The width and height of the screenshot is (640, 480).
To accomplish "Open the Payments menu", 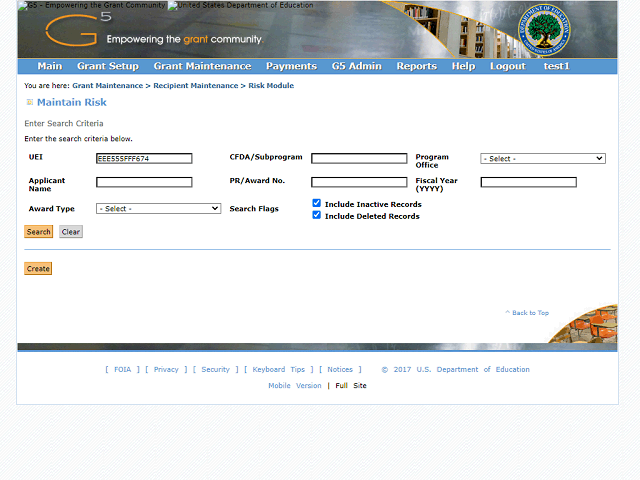I will click(291, 66).
